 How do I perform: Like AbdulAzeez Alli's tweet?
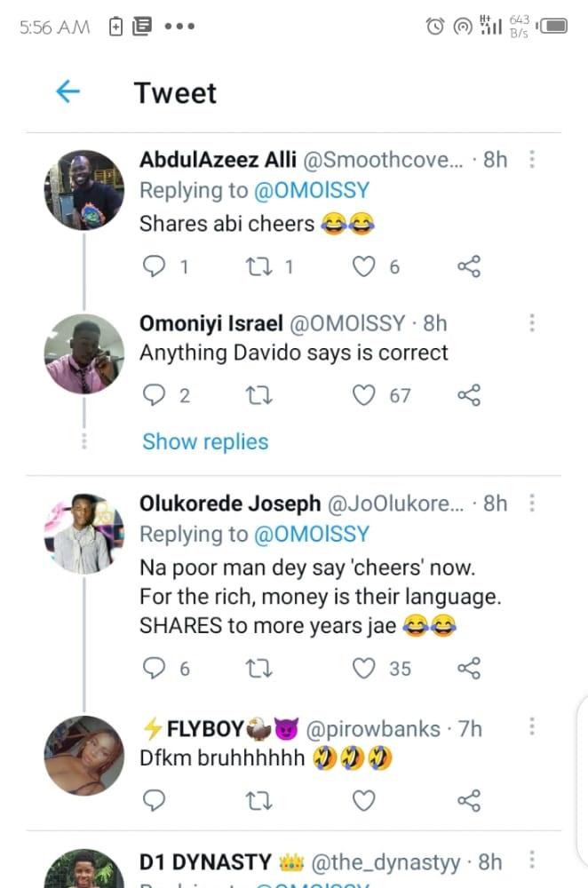point(364,266)
